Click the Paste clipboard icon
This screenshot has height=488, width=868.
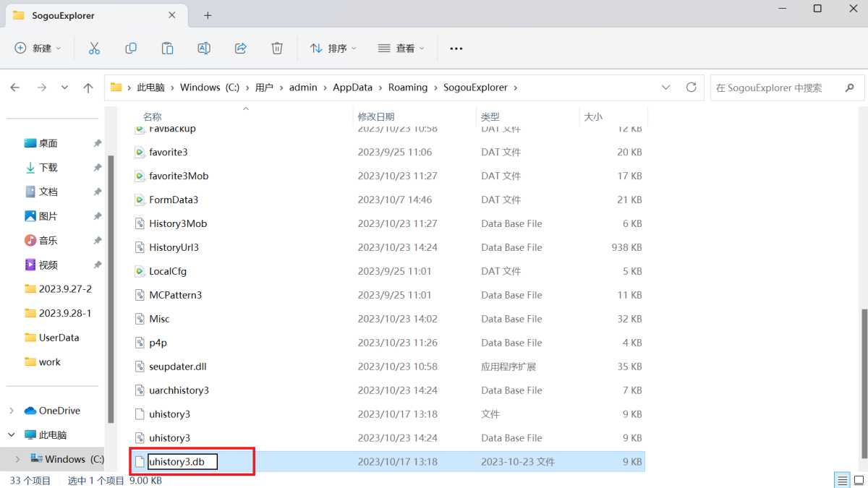click(167, 48)
